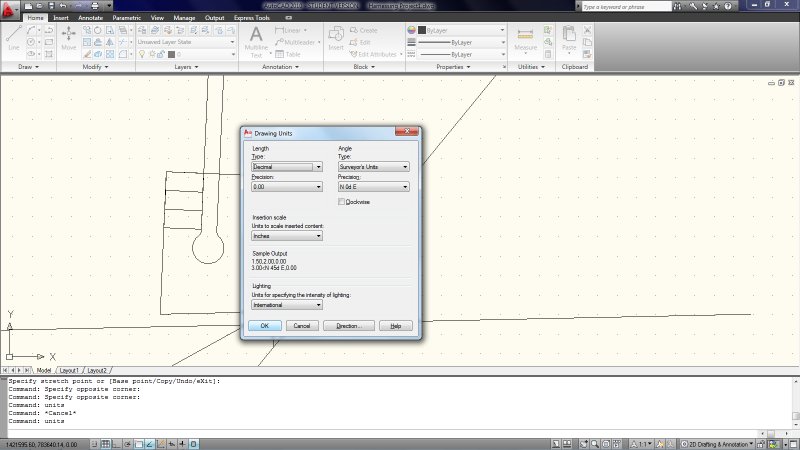This screenshot has height=450, width=800.
Task: Click the Measure tool in Utilities
Action: tap(525, 39)
